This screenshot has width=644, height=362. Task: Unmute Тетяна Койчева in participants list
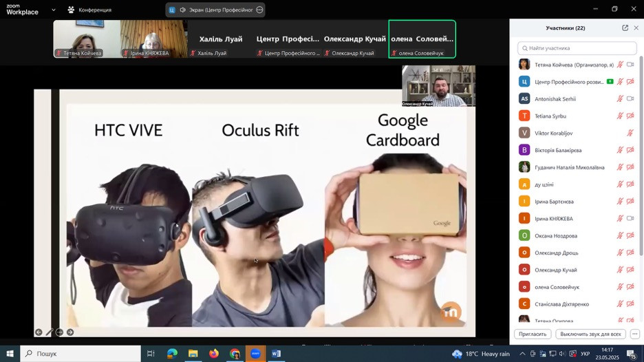click(620, 65)
